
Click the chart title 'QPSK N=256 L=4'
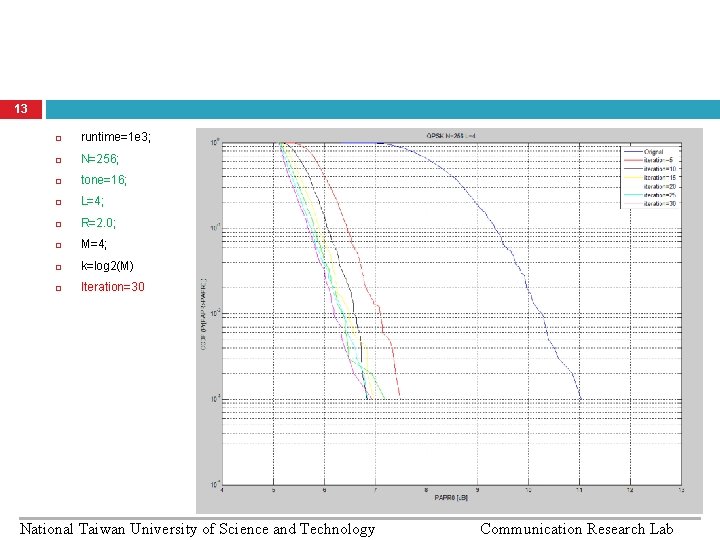(451, 136)
